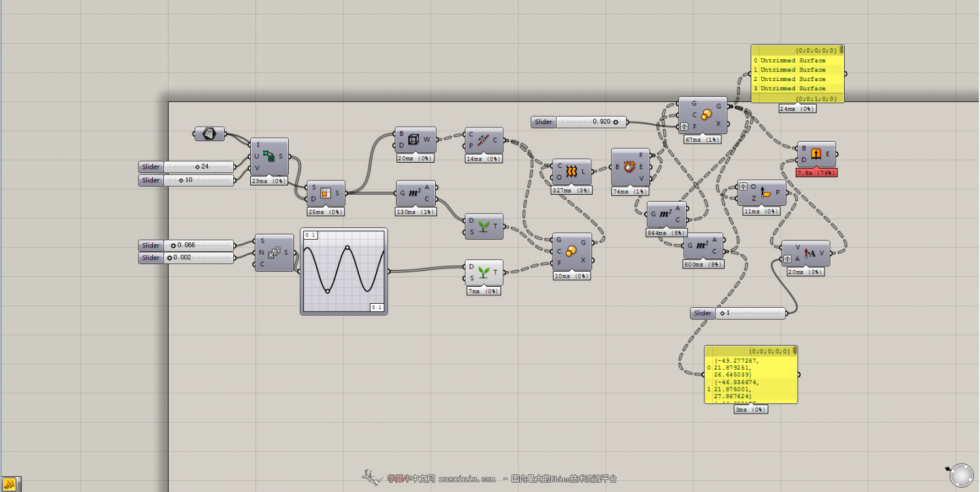Select the Loft component with flame icon
980x492 pixels.
coord(572,172)
